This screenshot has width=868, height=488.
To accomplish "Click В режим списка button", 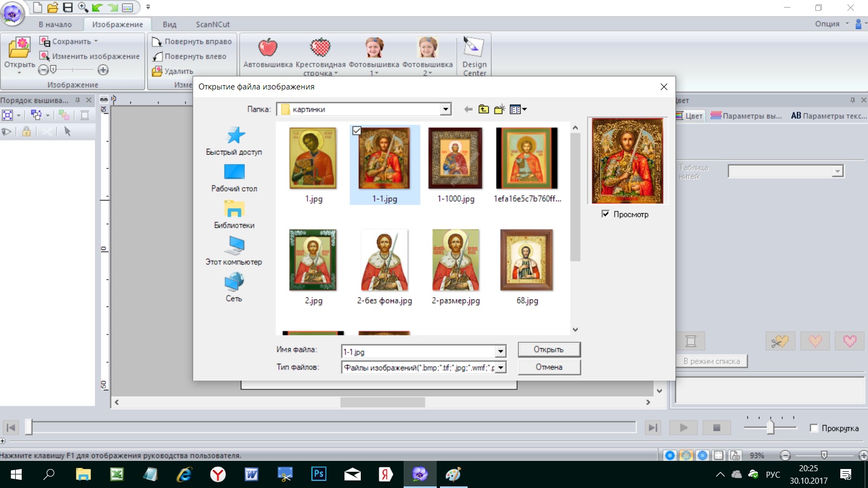I will (711, 361).
